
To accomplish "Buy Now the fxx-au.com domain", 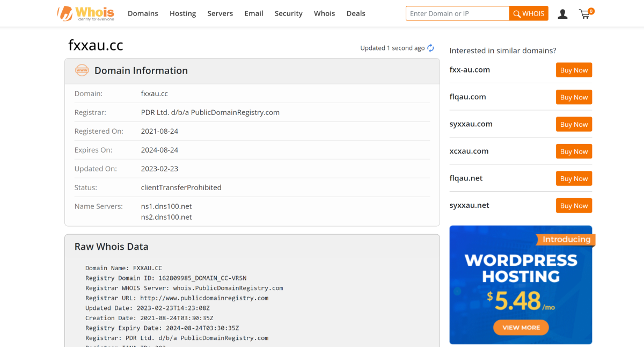I will (574, 70).
